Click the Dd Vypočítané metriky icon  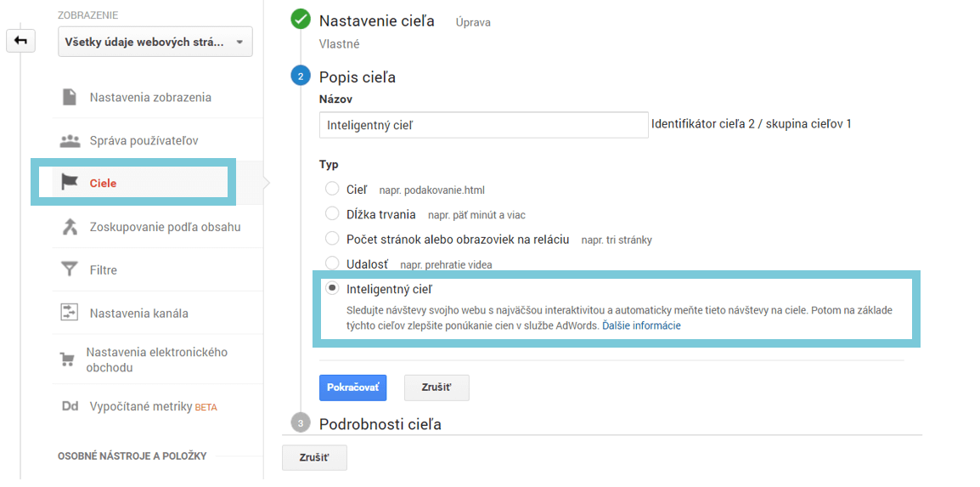(x=70, y=406)
